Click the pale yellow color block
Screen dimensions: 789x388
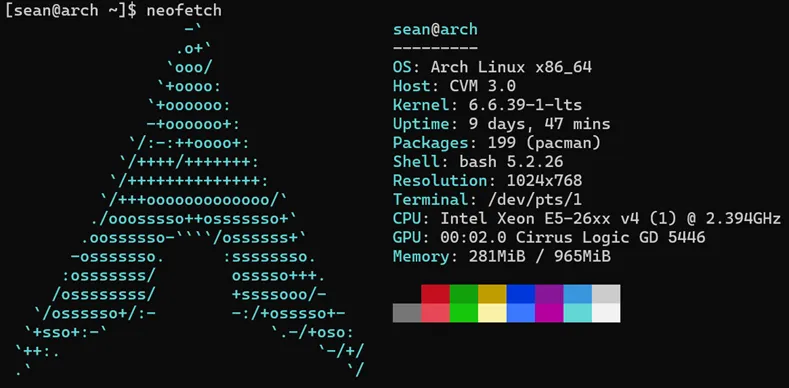pyautogui.click(x=492, y=313)
